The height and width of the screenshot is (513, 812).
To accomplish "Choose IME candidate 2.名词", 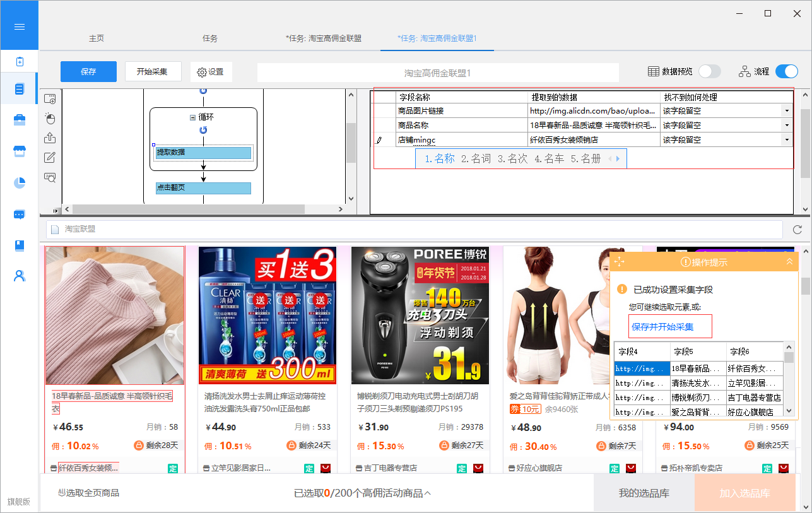I will click(476, 159).
